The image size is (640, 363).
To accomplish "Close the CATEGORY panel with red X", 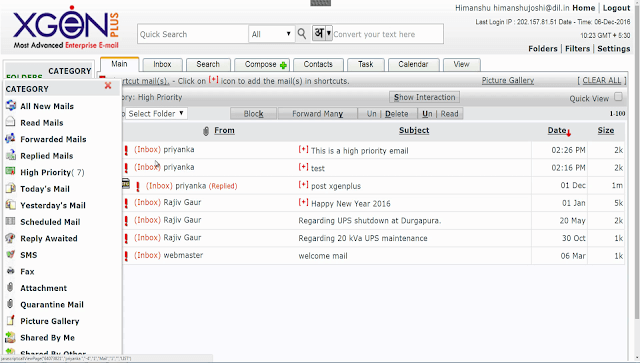I will (108, 85).
